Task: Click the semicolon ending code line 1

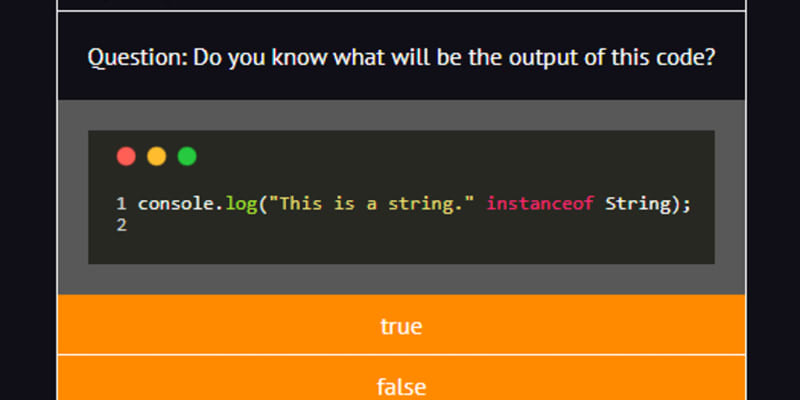Action: pyautogui.click(x=687, y=204)
